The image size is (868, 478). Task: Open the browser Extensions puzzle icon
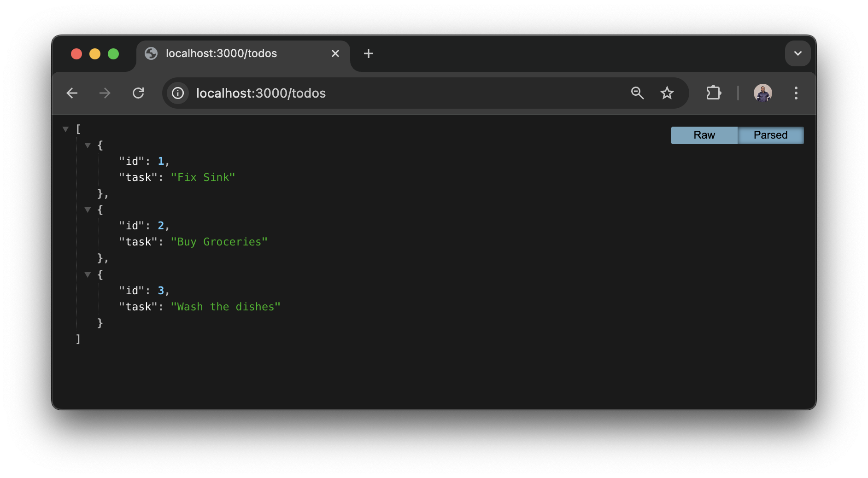tap(713, 93)
